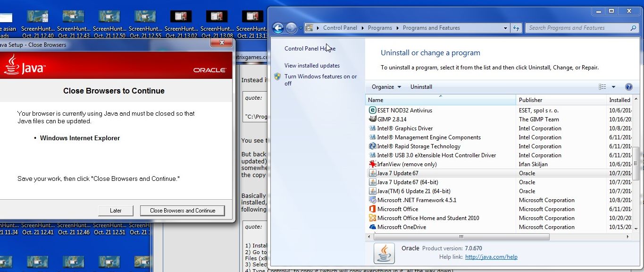The image size is (644, 272).
Task: Click the Intel USB 3.0 Host Controller icon
Action: (x=373, y=155)
